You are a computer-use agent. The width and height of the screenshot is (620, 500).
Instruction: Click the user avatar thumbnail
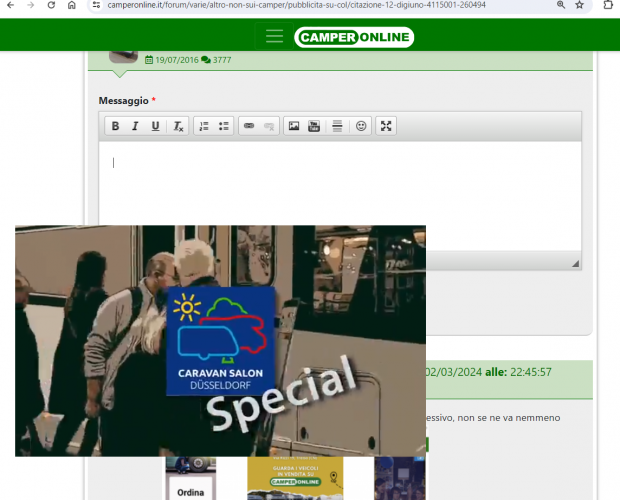(123, 57)
